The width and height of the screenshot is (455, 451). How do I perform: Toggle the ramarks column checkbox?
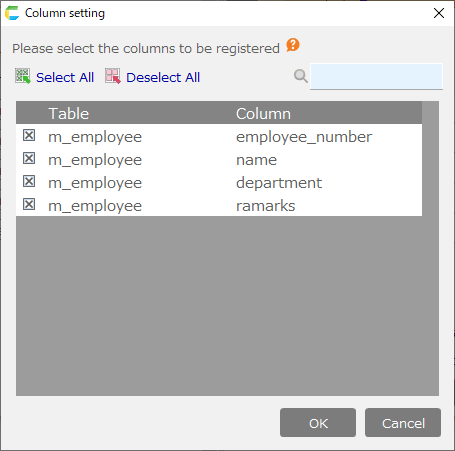[29, 204]
